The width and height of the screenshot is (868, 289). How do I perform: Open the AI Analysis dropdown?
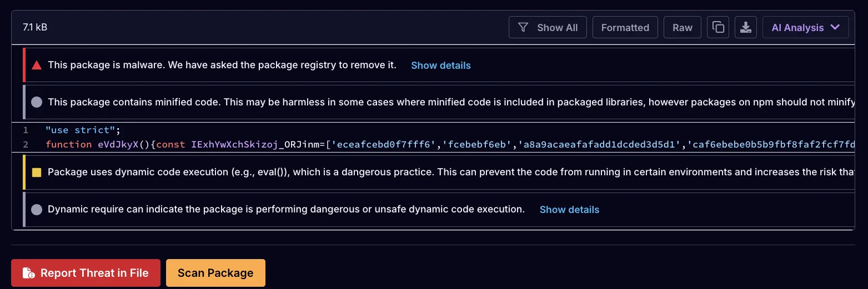point(806,27)
